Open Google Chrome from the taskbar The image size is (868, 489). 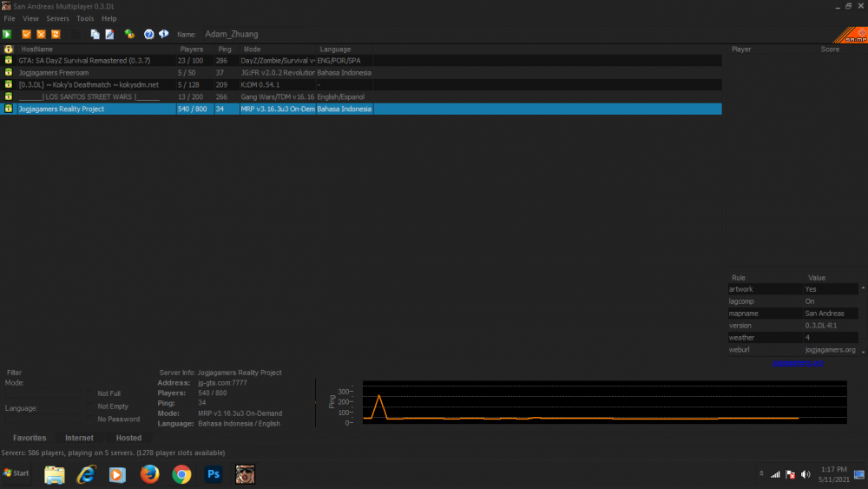click(x=181, y=474)
